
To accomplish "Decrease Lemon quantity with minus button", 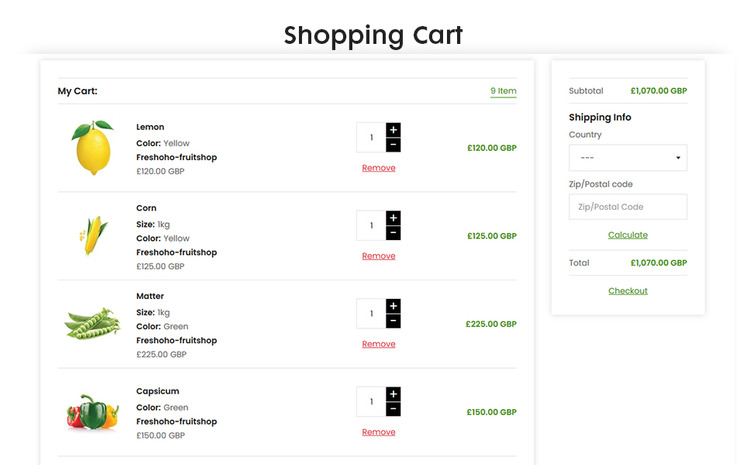I will pyautogui.click(x=393, y=145).
